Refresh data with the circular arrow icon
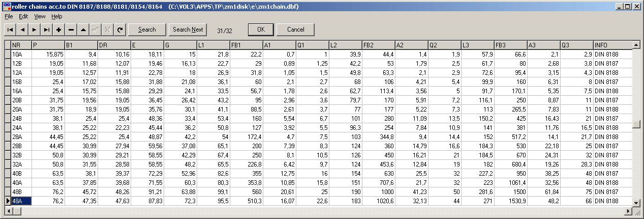 tap(120, 30)
